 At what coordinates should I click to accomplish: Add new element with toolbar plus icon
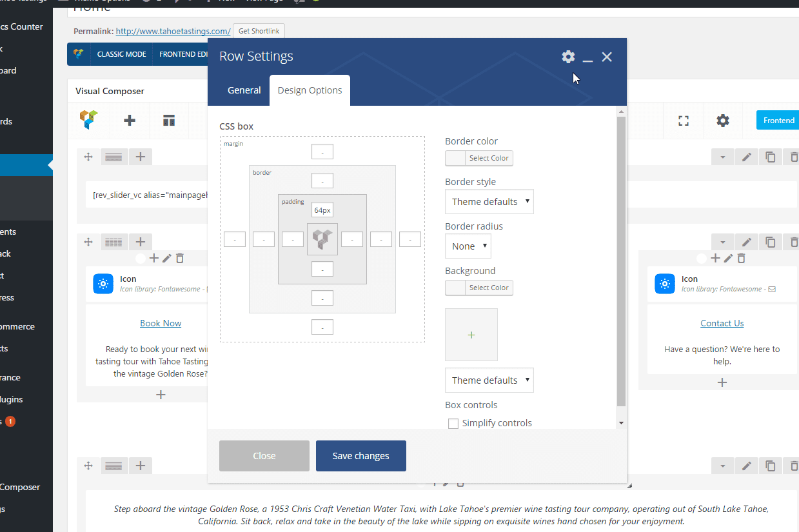(x=130, y=121)
